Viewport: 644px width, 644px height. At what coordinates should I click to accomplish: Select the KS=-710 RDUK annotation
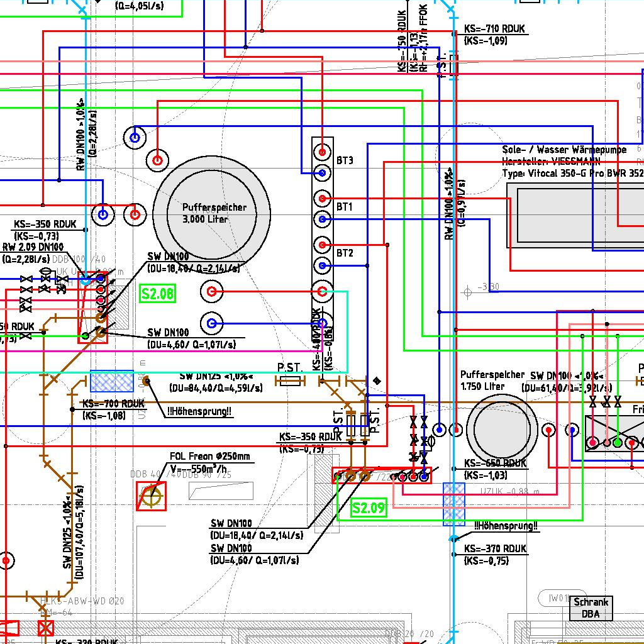(494, 29)
